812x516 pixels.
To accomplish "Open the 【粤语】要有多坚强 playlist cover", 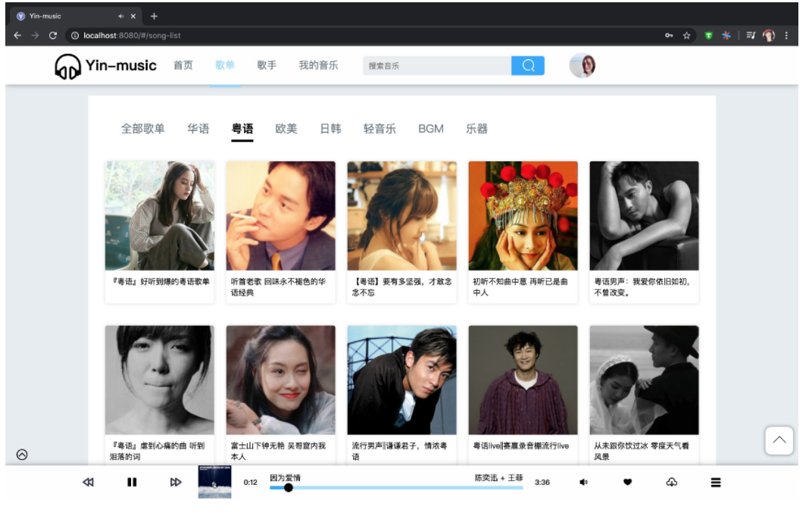I will (402, 215).
